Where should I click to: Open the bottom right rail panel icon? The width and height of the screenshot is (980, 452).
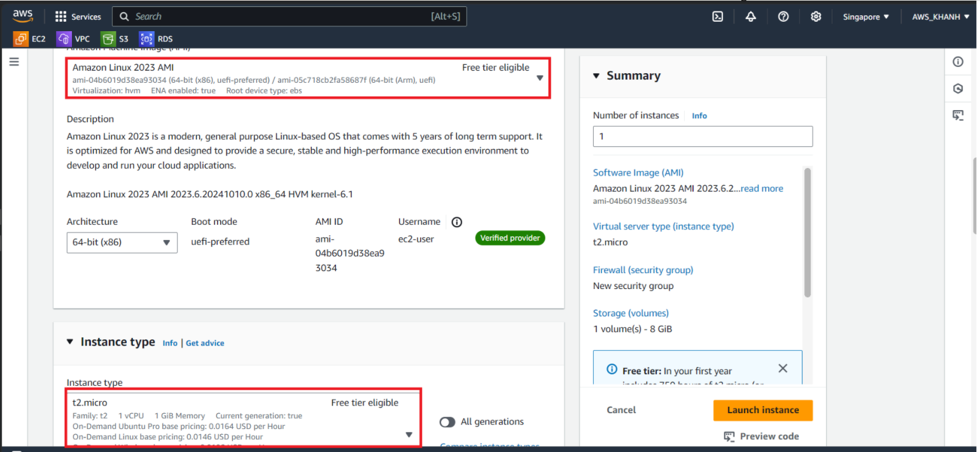coord(958,115)
